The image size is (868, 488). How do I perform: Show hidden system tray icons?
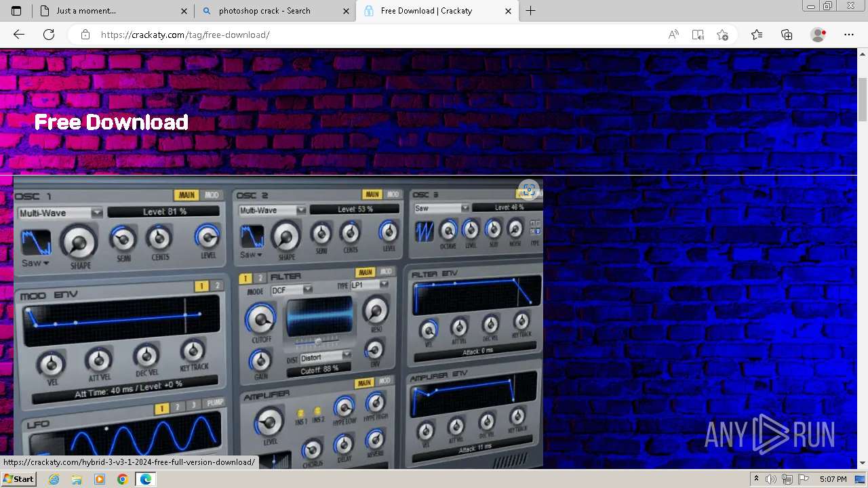[x=756, y=479]
